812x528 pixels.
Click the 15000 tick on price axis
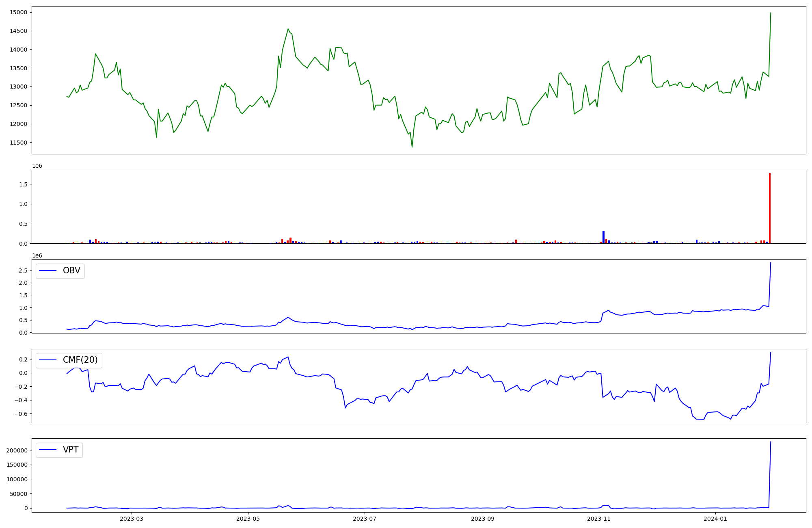click(19, 13)
